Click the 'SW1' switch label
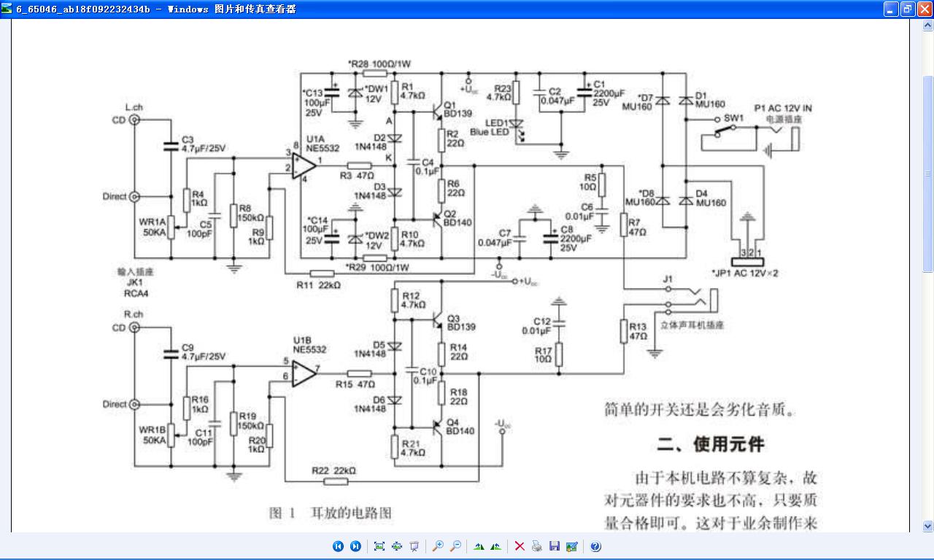 tap(733, 117)
